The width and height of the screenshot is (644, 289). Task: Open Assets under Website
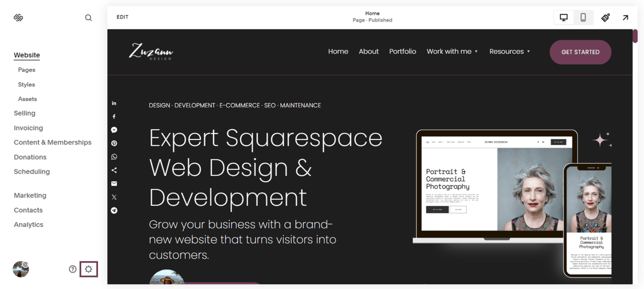click(x=27, y=99)
